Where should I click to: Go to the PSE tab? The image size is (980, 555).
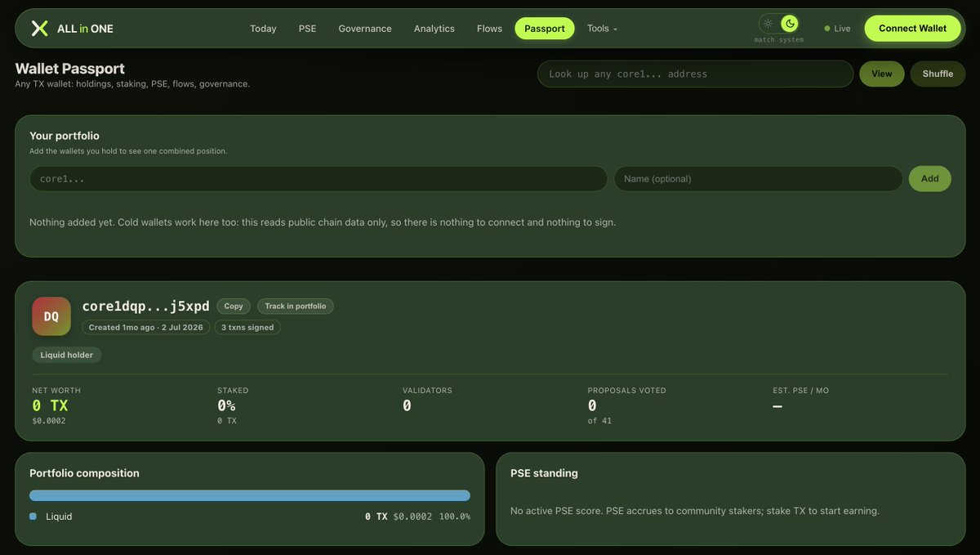307,29
